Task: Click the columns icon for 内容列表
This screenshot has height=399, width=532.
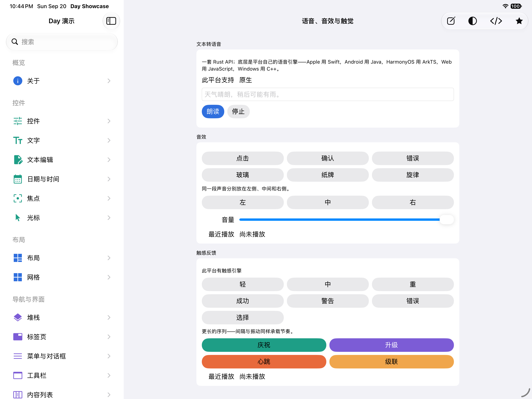Action: click(18, 394)
